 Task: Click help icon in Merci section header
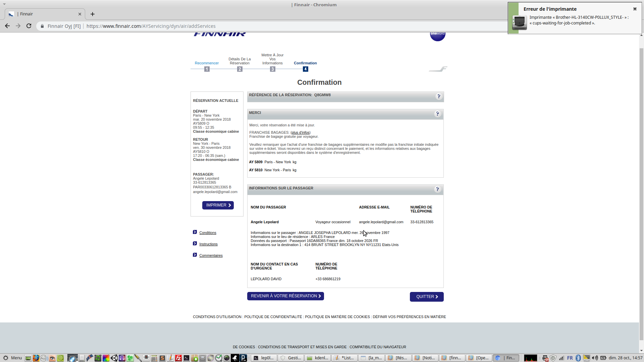(x=437, y=114)
